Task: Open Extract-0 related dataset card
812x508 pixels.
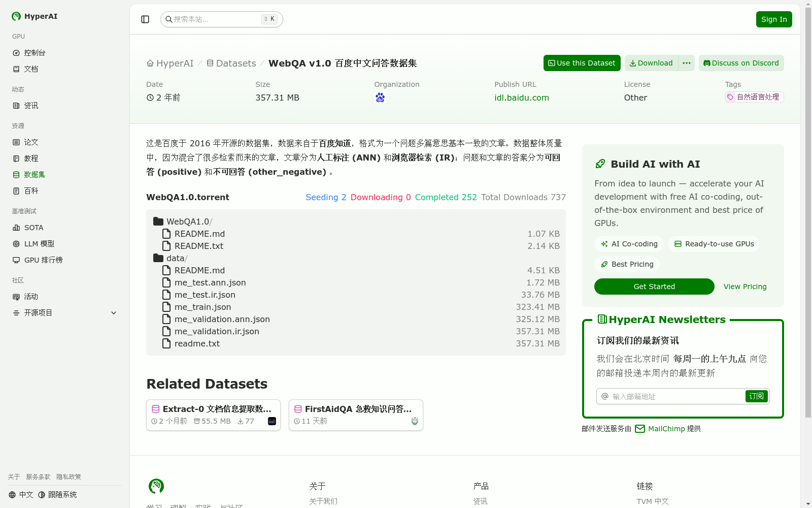Action: 213,415
